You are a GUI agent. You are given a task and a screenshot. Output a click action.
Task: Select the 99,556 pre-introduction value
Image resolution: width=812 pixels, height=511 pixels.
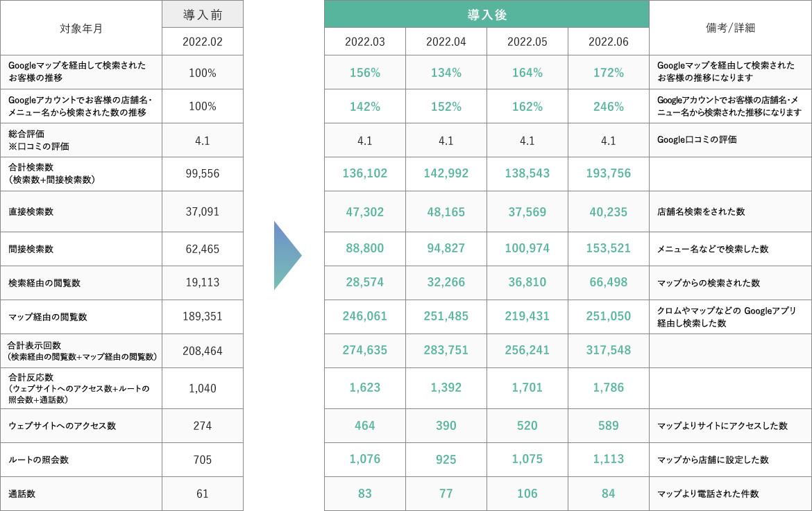[x=203, y=174]
